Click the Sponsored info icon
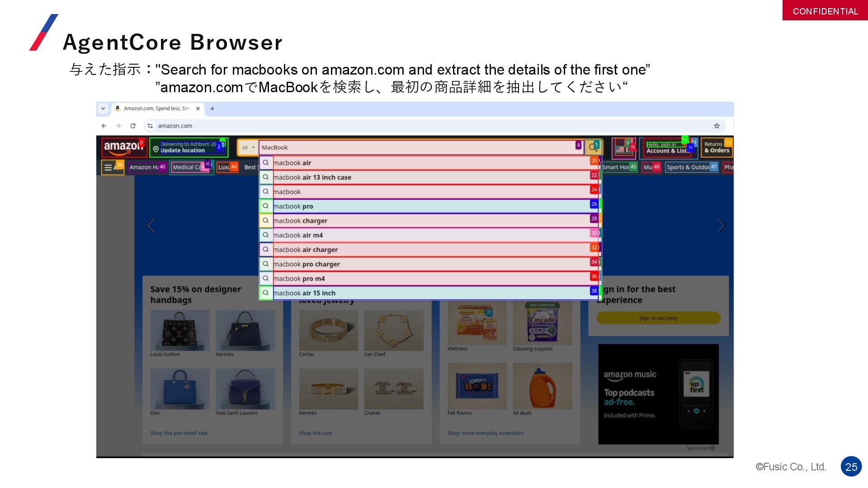 (712, 448)
